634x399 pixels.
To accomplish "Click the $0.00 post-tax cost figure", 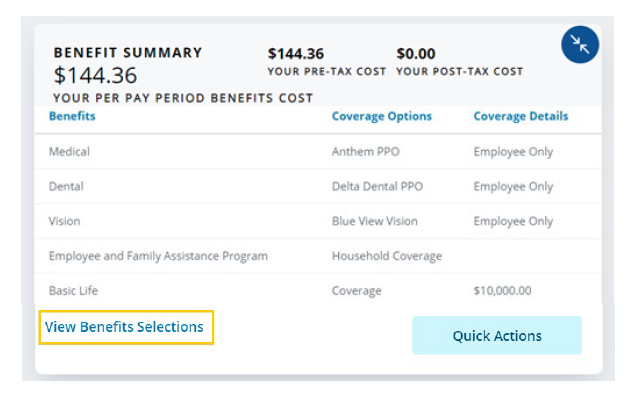I will [x=416, y=54].
